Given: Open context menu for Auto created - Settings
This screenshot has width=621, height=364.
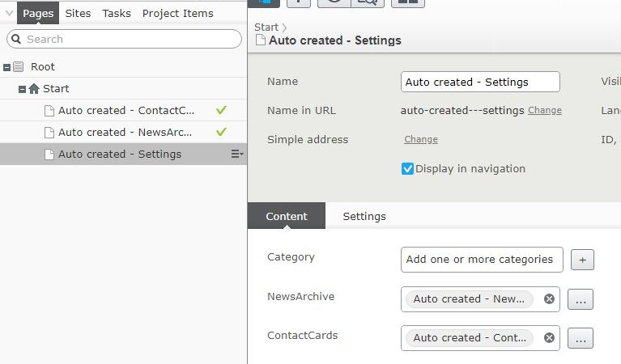Looking at the screenshot, I should pos(236,154).
